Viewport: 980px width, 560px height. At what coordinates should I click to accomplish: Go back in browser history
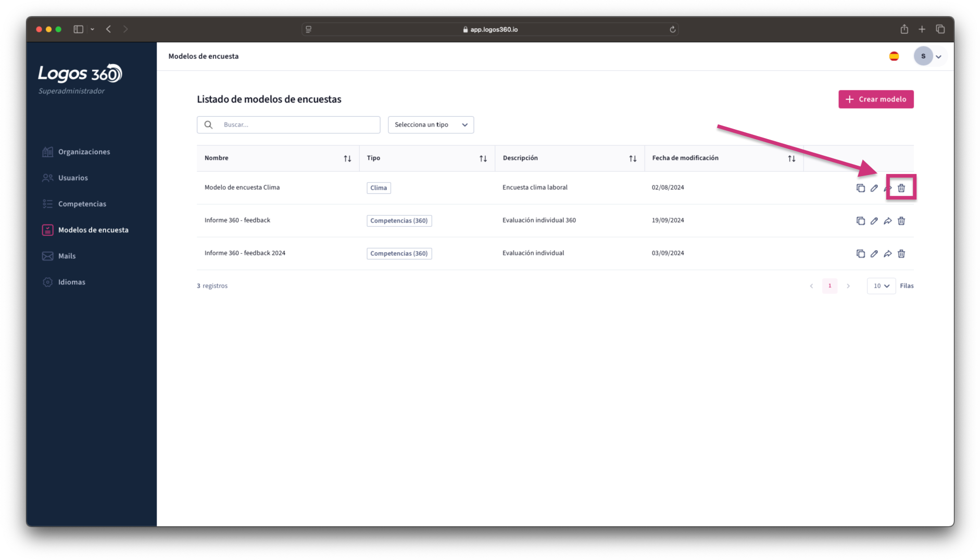point(108,29)
